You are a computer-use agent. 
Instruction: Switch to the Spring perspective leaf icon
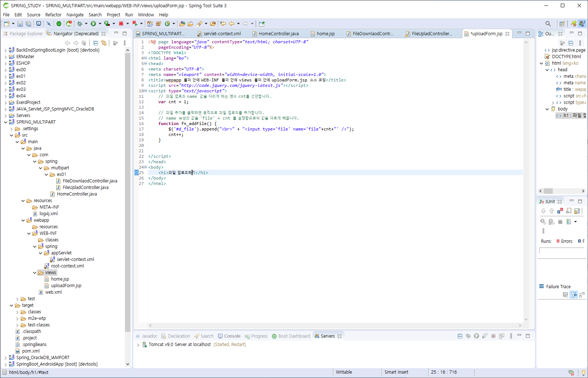tap(573, 24)
